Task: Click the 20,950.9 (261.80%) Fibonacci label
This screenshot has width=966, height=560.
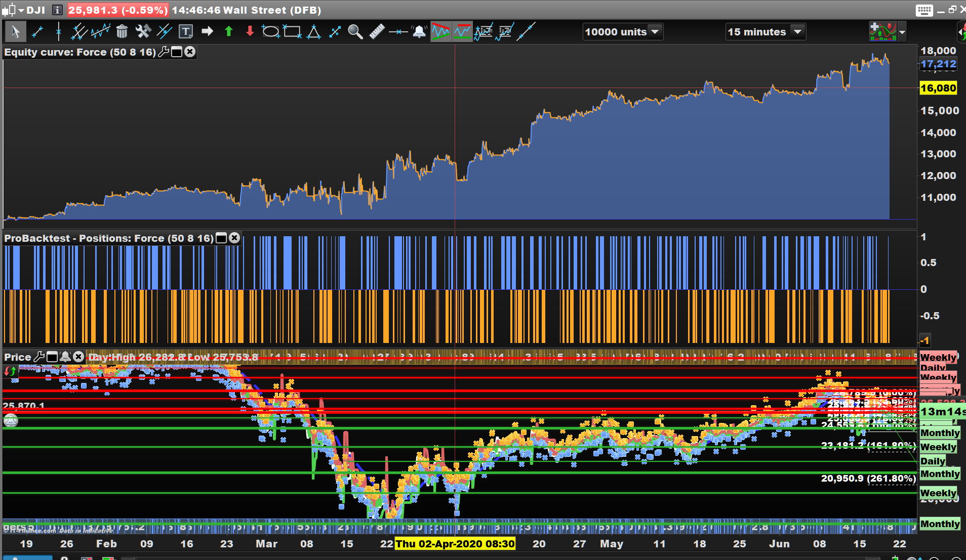Action: pyautogui.click(x=868, y=478)
